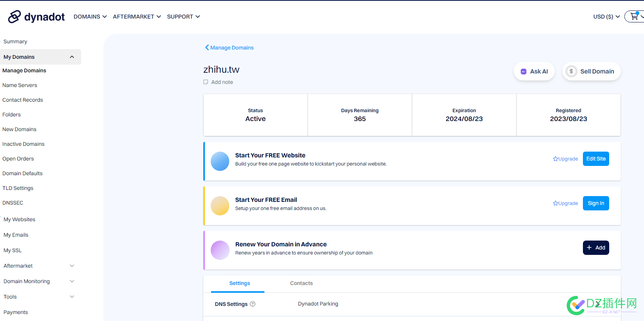Open DNSSEC in the sidebar
Viewport: 644px width, 321px height.
[13, 203]
